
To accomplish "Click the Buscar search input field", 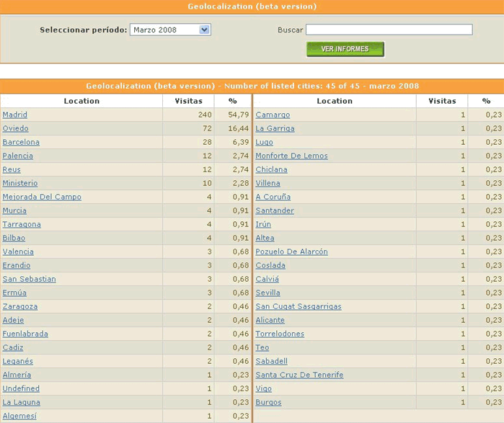I will pyautogui.click(x=389, y=30).
